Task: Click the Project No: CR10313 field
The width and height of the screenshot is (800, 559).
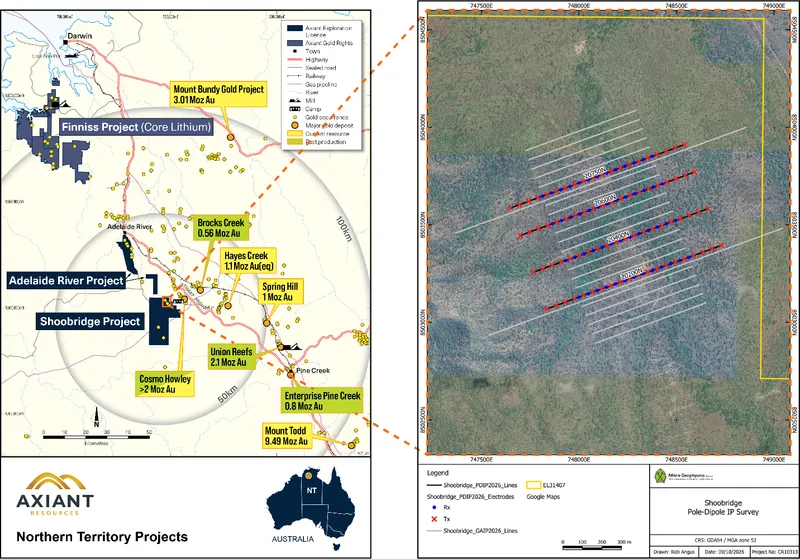Action: [x=774, y=552]
